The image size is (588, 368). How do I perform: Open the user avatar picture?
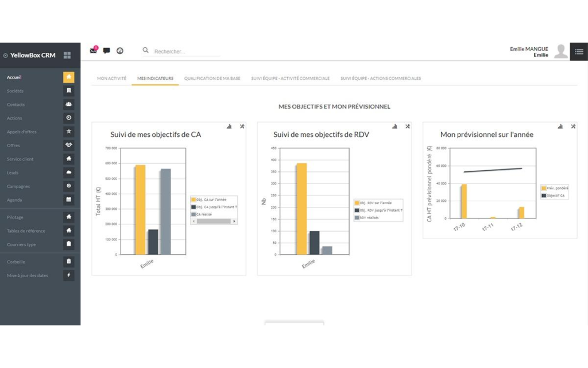(561, 51)
